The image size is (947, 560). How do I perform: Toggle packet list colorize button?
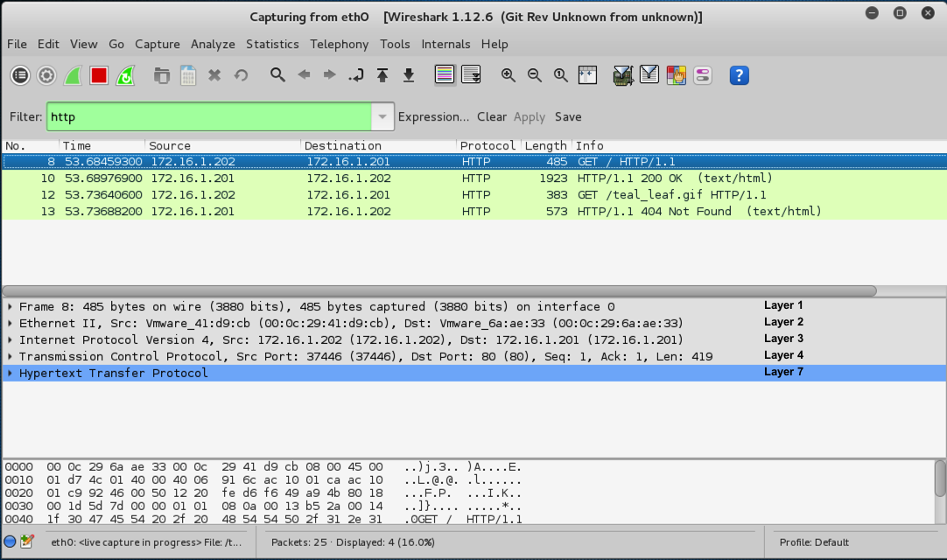pos(445,76)
